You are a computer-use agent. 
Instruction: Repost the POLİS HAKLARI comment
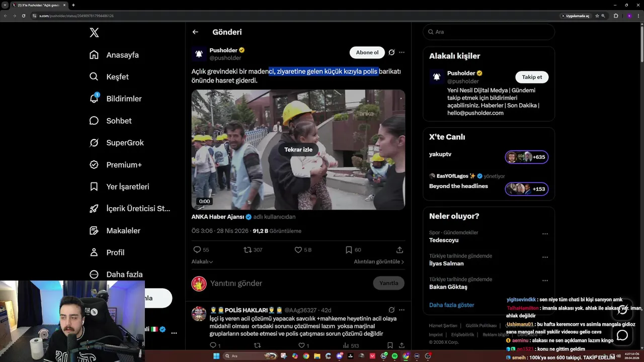[x=257, y=345]
